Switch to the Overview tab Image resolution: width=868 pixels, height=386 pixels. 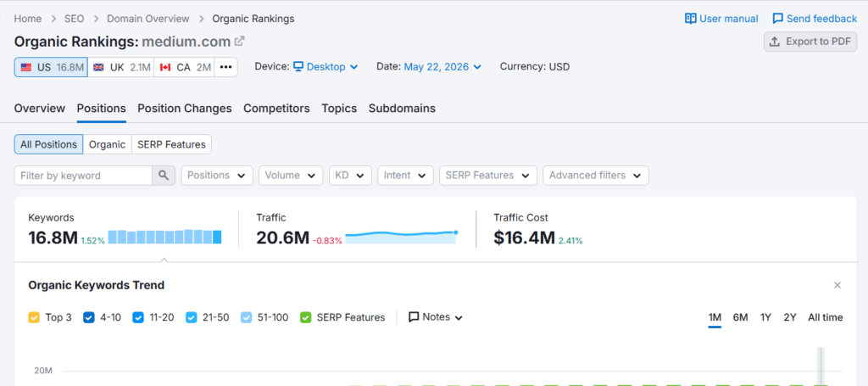[40, 109]
